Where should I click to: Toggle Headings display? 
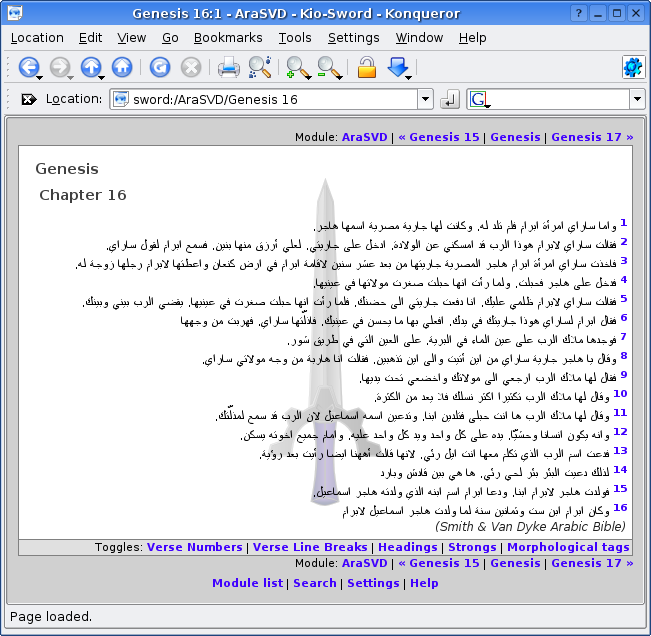click(408, 547)
